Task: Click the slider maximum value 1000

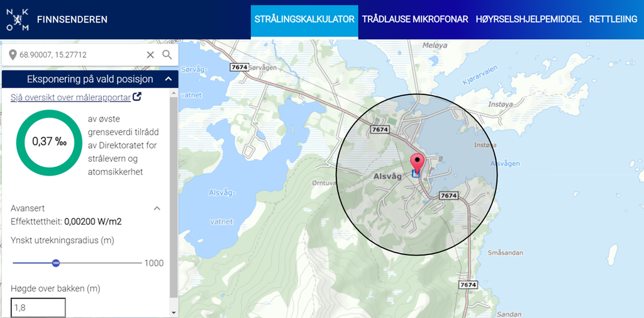Action: (x=153, y=263)
